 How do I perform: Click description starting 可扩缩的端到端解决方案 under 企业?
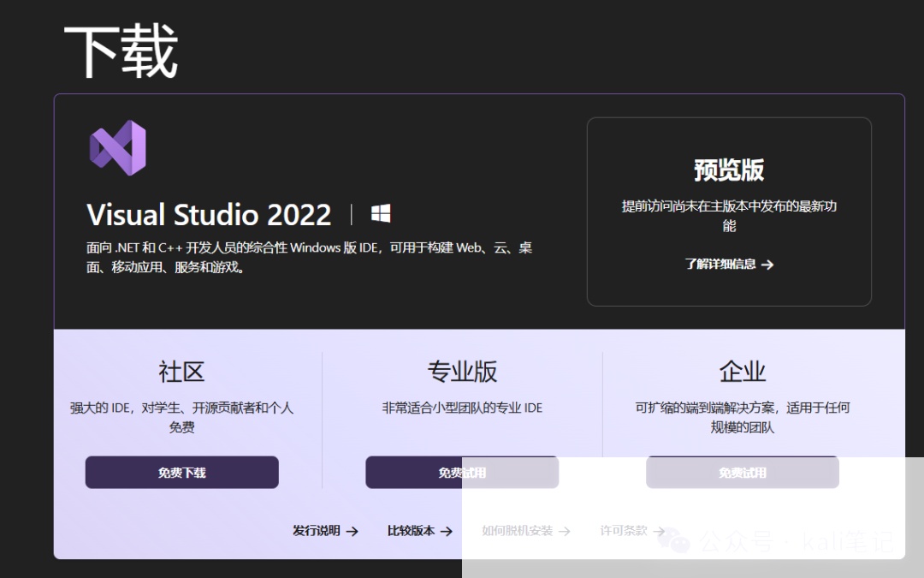[x=743, y=417]
